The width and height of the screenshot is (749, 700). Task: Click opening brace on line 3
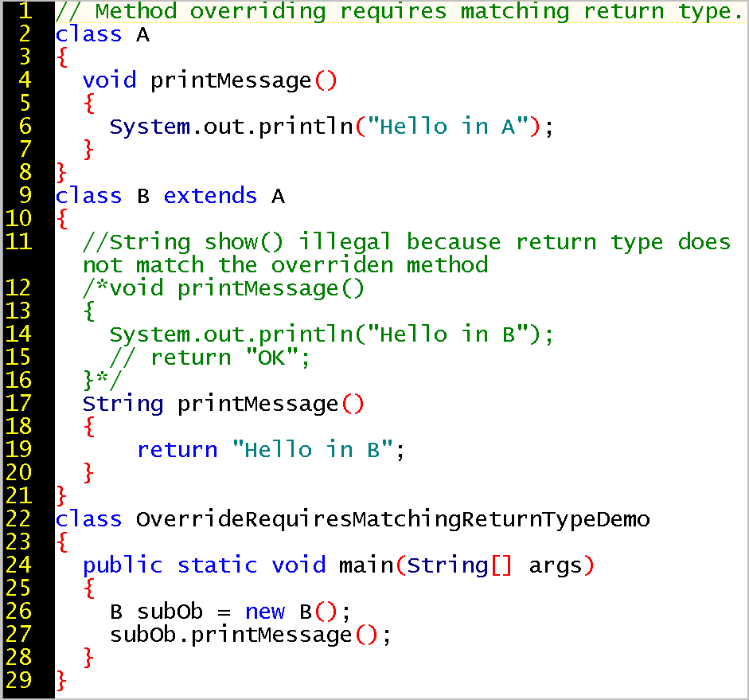(62, 57)
